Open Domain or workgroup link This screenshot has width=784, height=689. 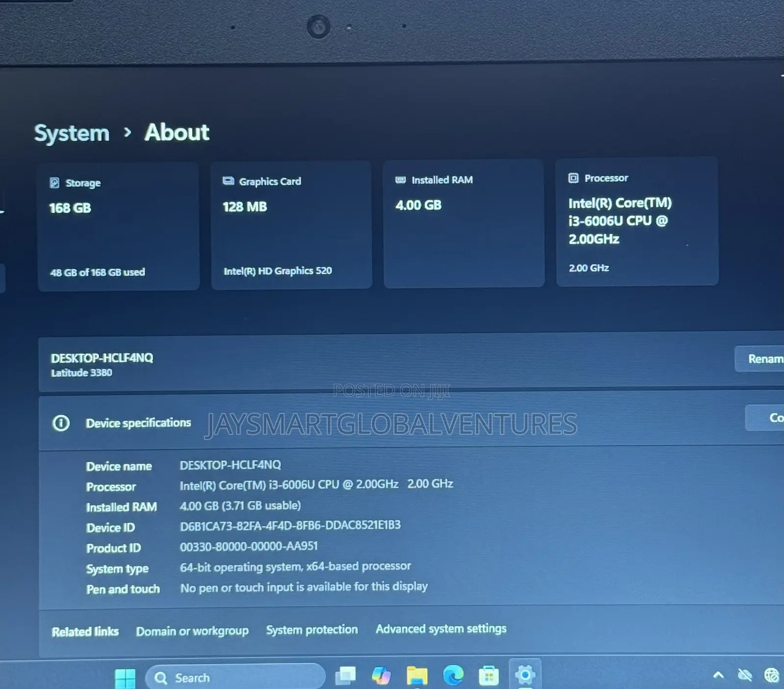coord(192,631)
